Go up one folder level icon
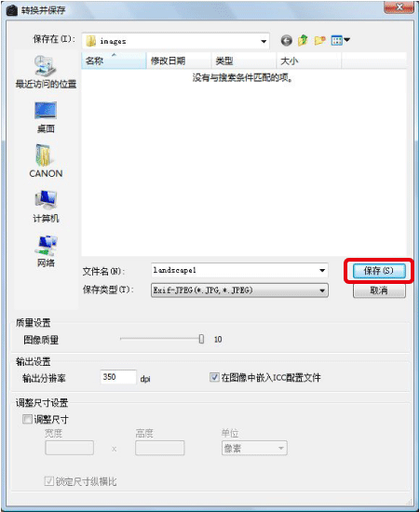 303,40
